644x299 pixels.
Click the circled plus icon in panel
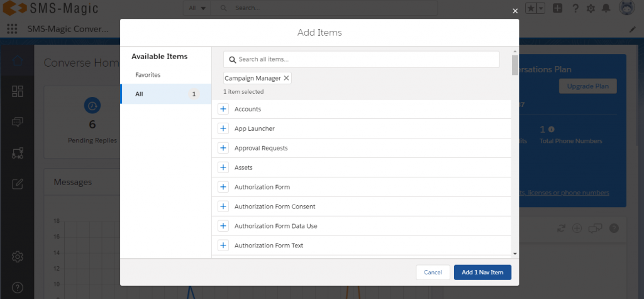coord(577,228)
